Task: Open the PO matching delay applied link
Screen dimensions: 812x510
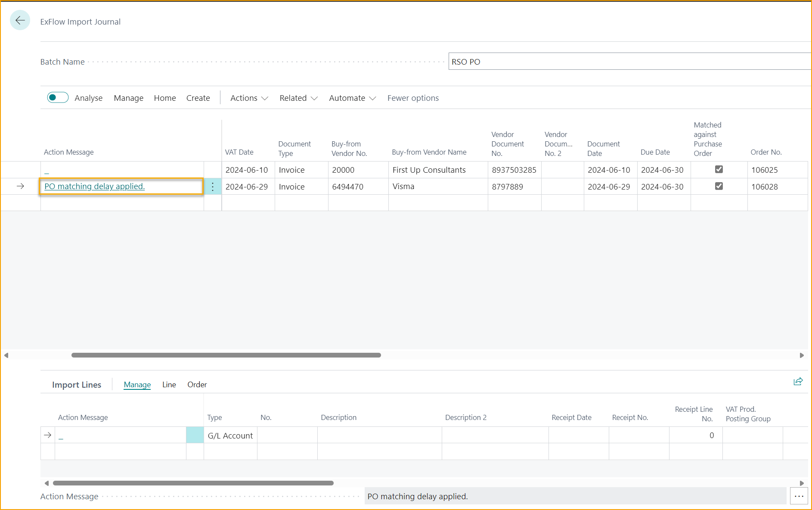Action: [95, 187]
